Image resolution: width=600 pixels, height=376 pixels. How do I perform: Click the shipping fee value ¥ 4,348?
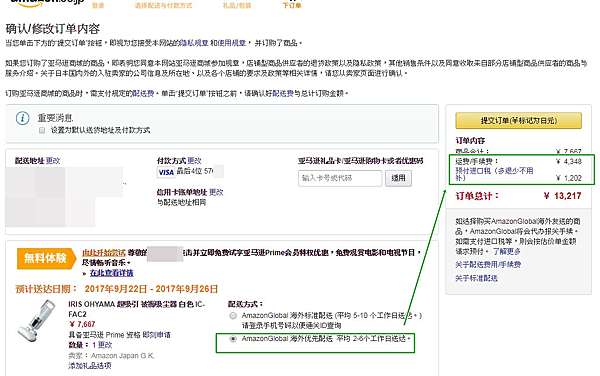click(568, 161)
